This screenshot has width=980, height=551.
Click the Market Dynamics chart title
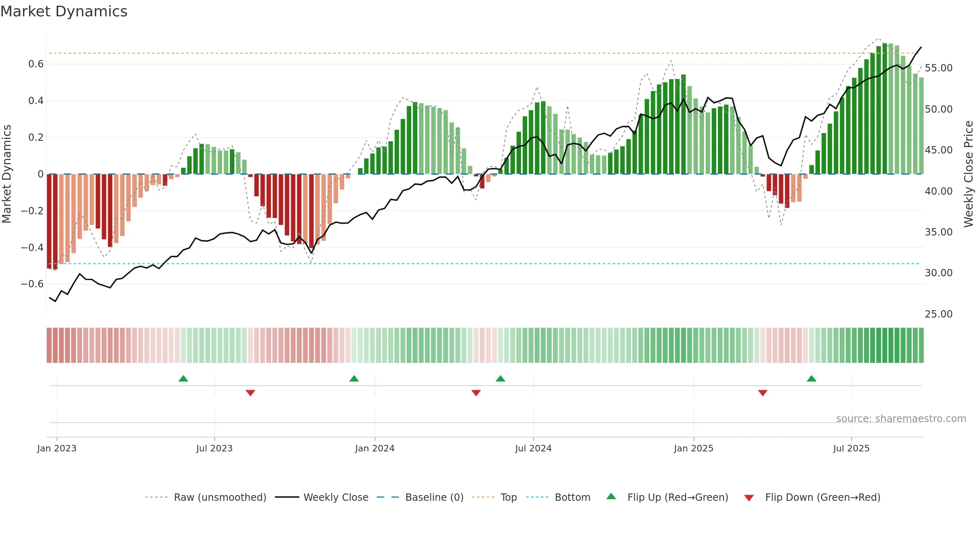(x=64, y=11)
